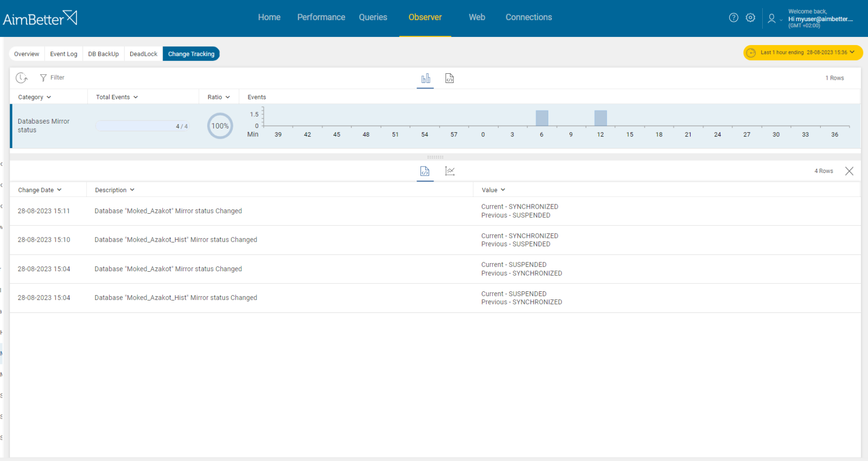Select the lower code document view icon
The height and width of the screenshot is (461, 868).
coord(425,171)
